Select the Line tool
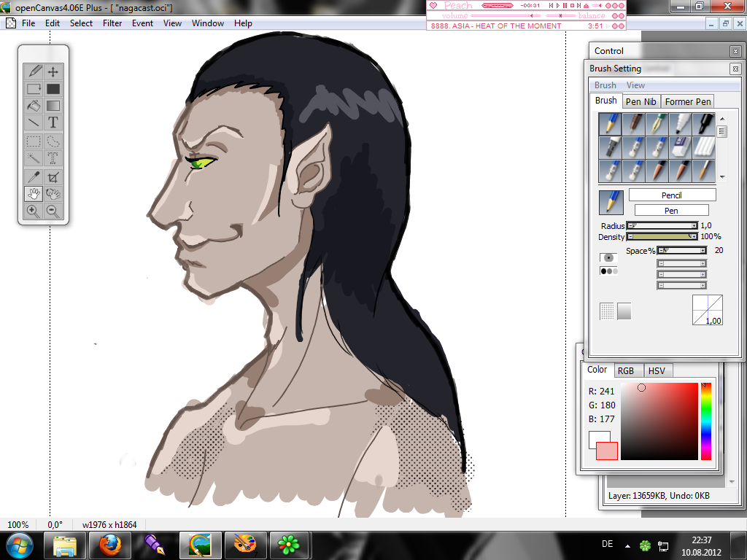This screenshot has width=747, height=560. click(34, 122)
